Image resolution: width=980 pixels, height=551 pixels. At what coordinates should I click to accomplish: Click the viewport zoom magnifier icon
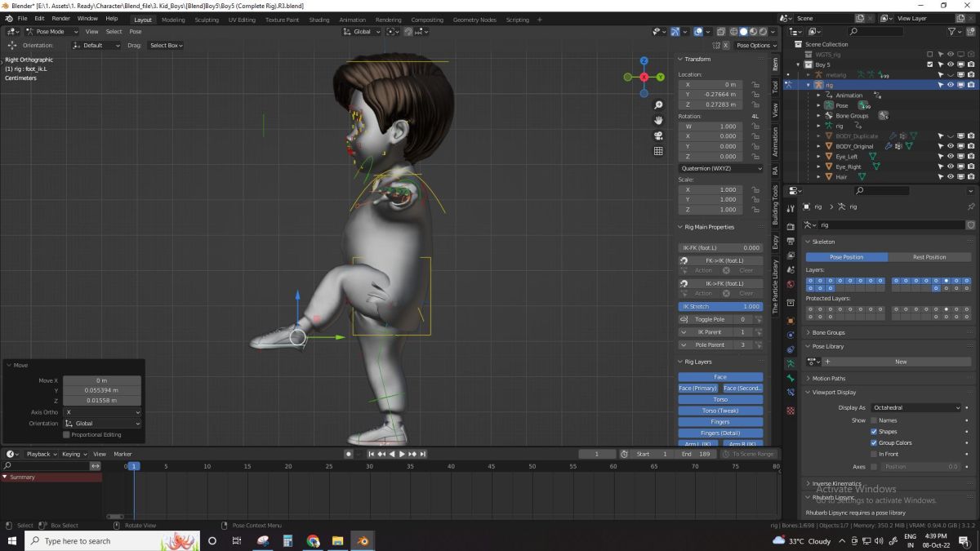pyautogui.click(x=658, y=105)
